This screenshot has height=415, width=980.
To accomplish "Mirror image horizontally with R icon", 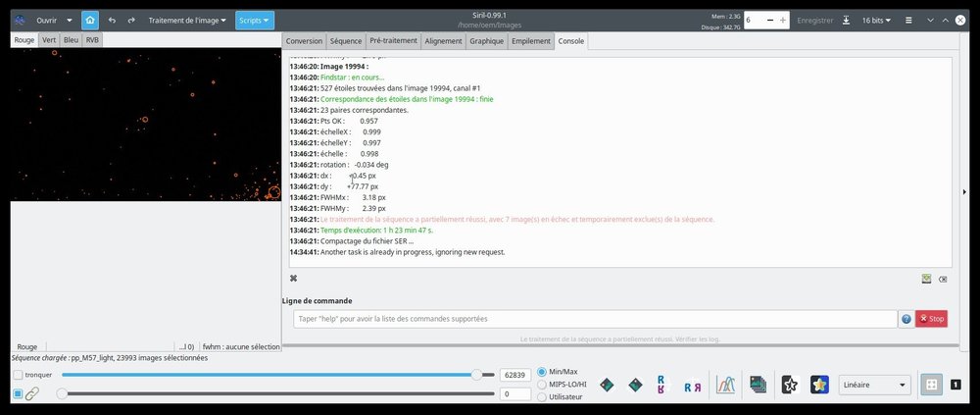I will [x=693, y=387].
